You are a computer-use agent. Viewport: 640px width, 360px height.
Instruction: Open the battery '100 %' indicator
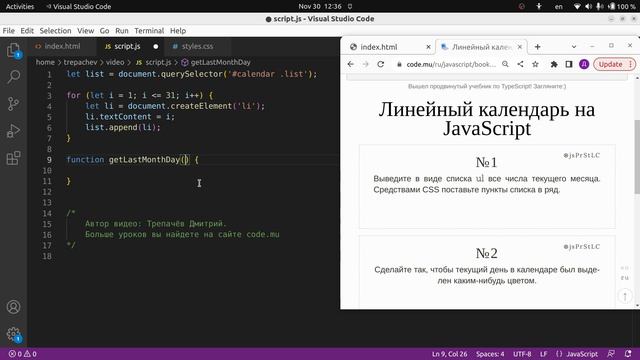[622, 7]
